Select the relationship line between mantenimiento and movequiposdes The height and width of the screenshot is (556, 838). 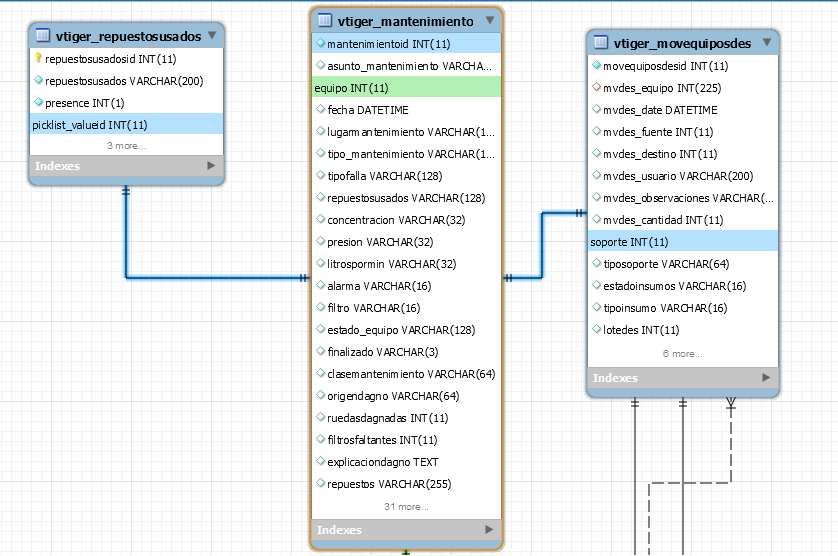point(542,246)
